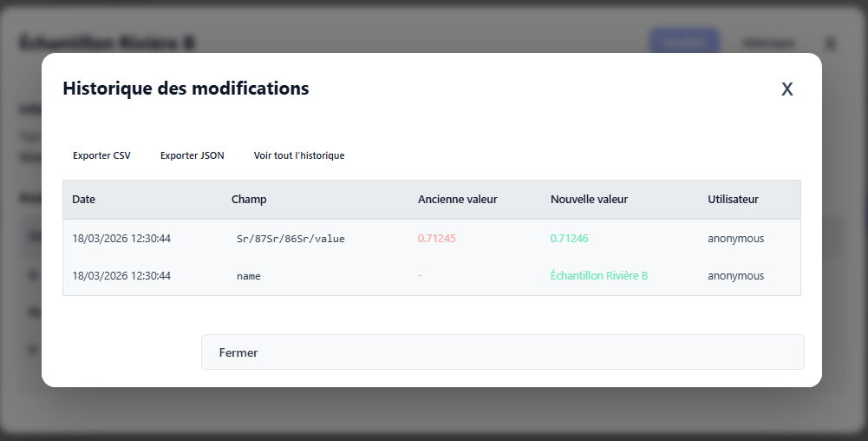
Task: Click anonymous user in the name row
Action: (x=735, y=276)
